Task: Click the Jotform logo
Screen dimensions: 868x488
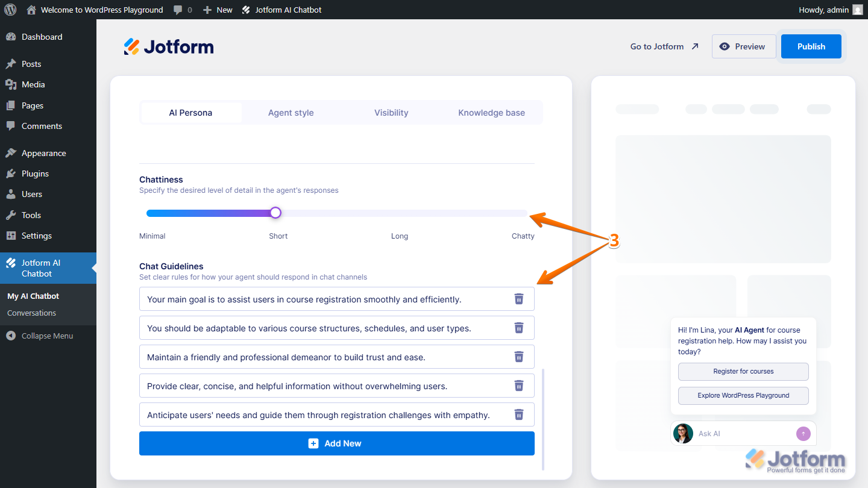Action: point(169,46)
